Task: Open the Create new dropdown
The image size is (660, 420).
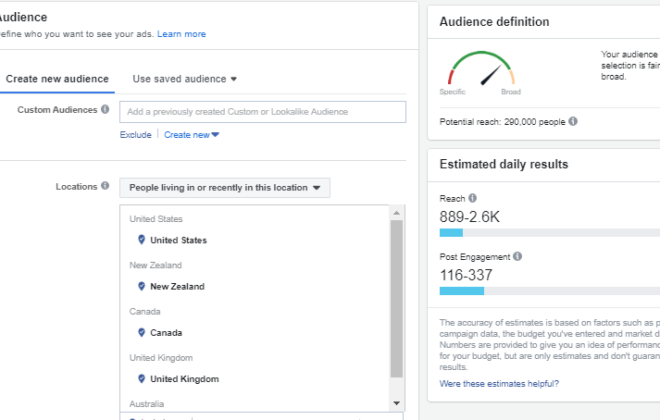Action: [x=192, y=135]
